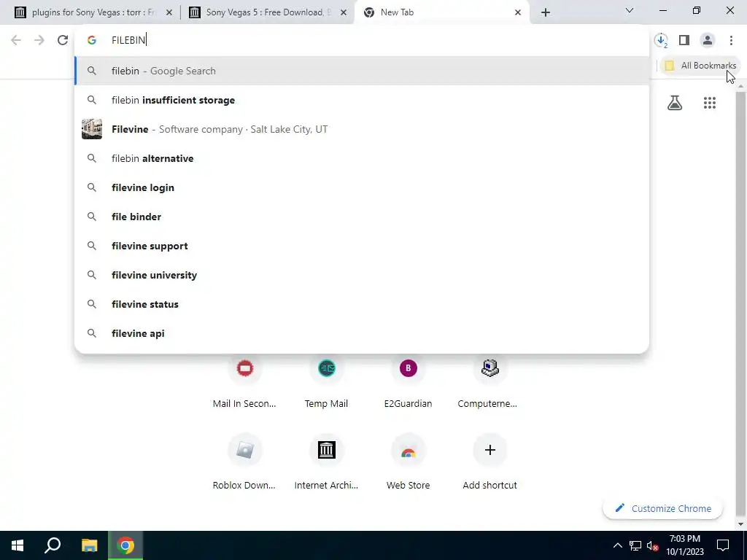Viewport: 747px width, 560px height.
Task: Open File Explorer from the taskbar
Action: click(x=89, y=545)
